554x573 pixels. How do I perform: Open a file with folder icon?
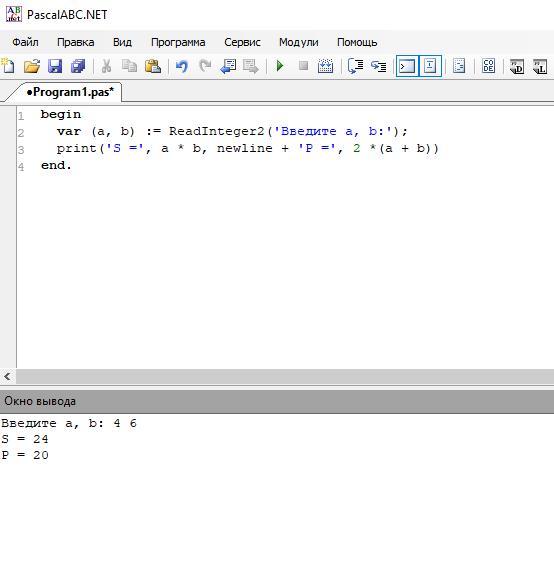point(31,67)
